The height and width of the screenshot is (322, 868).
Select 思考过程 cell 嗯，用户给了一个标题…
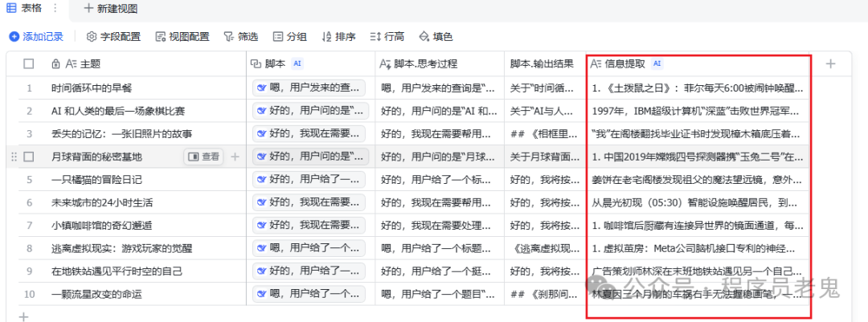coord(440,248)
